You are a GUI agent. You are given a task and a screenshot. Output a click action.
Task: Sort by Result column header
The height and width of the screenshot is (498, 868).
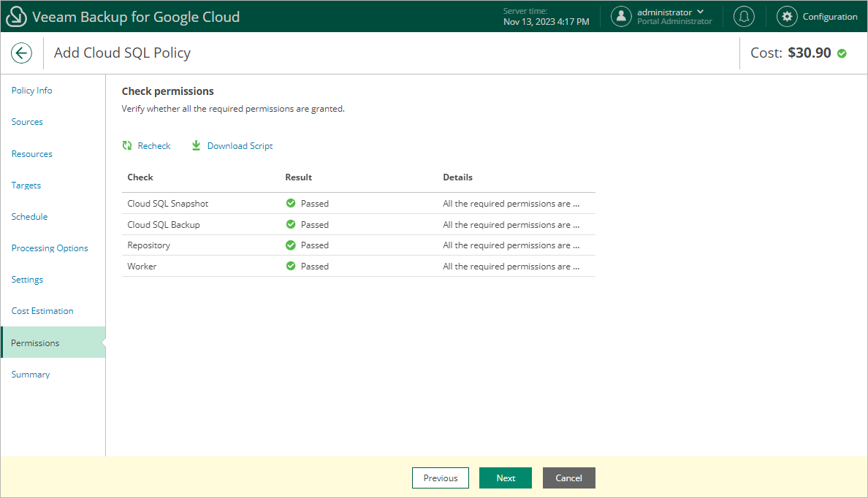298,177
